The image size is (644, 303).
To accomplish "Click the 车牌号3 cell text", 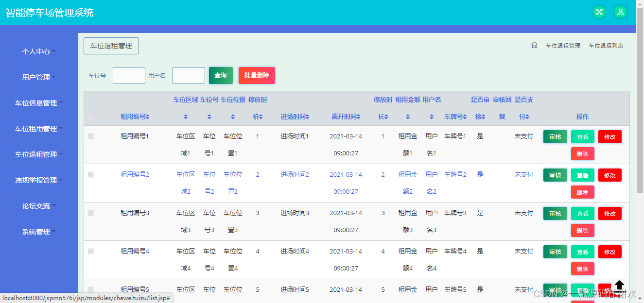I will click(x=455, y=213).
